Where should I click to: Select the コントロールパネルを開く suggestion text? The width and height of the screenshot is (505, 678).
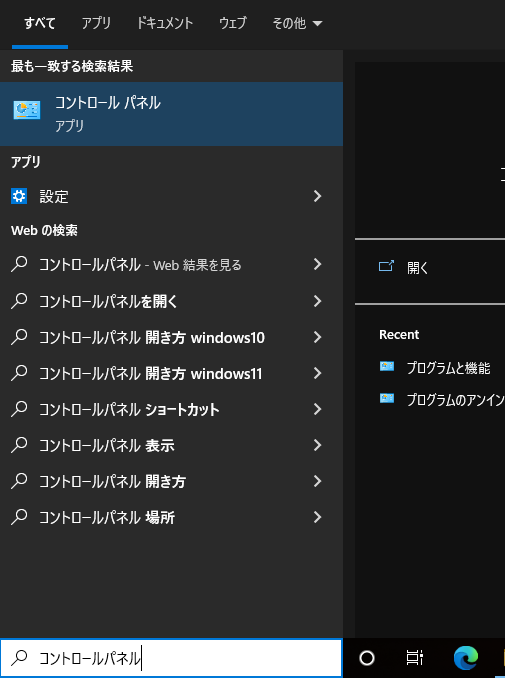(x=109, y=301)
